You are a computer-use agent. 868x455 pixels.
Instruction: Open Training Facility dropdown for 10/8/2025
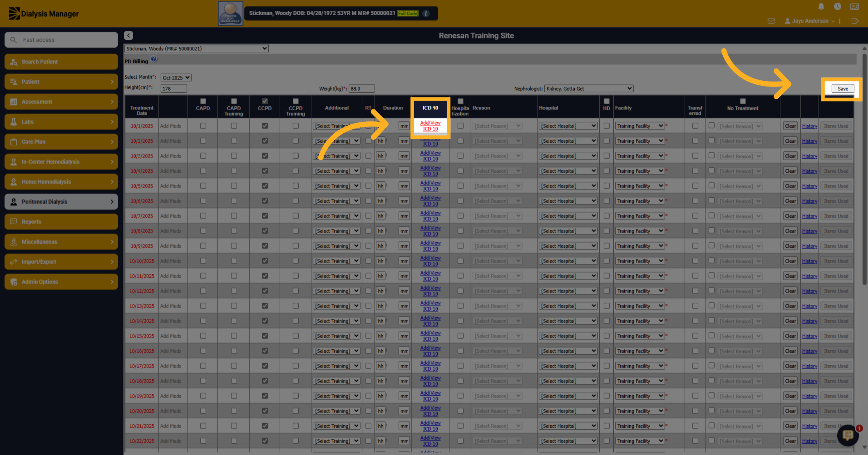[639, 231]
